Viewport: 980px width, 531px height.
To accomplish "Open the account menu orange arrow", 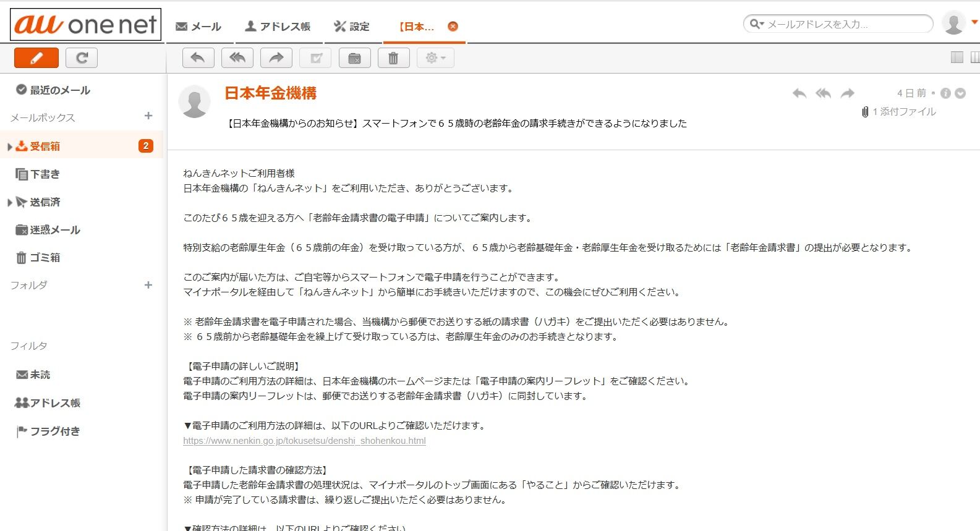I will tap(974, 22).
